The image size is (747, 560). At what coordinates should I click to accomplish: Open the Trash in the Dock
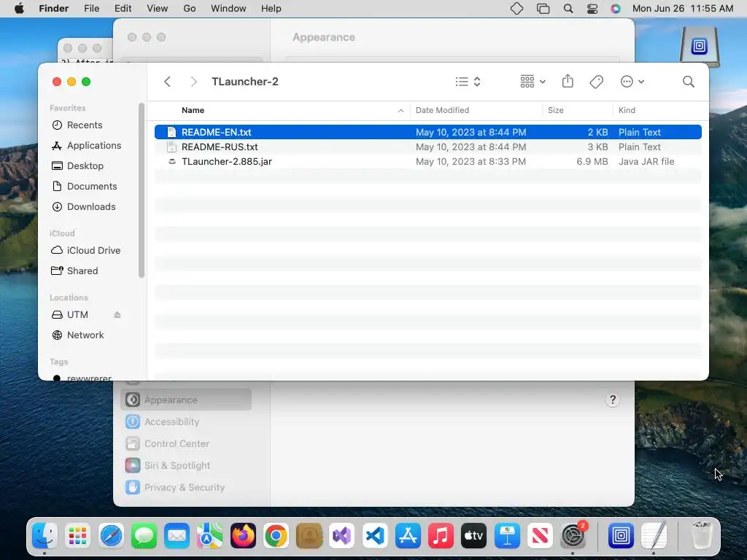[x=701, y=535]
